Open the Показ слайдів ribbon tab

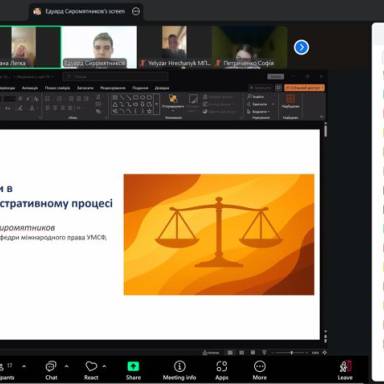pyautogui.click(x=57, y=88)
